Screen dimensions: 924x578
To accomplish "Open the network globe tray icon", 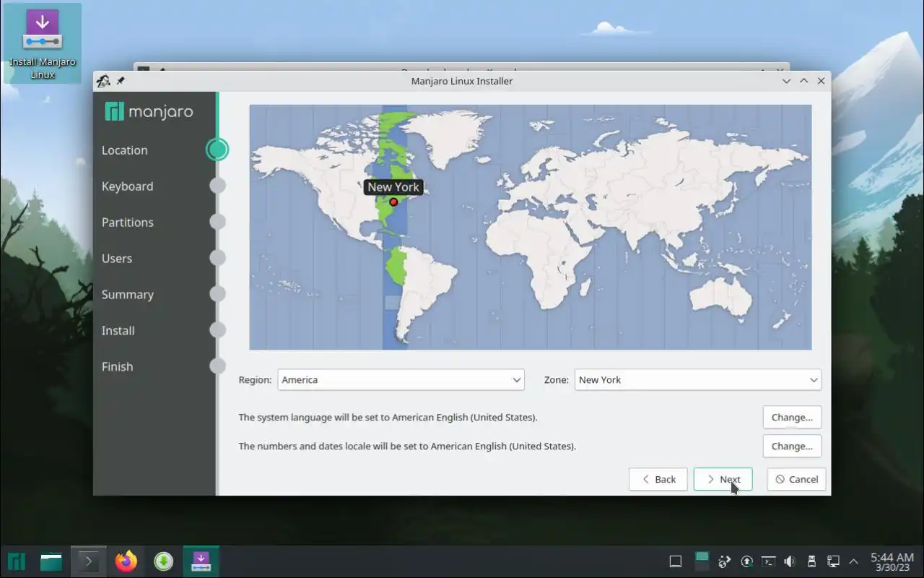I will [725, 561].
